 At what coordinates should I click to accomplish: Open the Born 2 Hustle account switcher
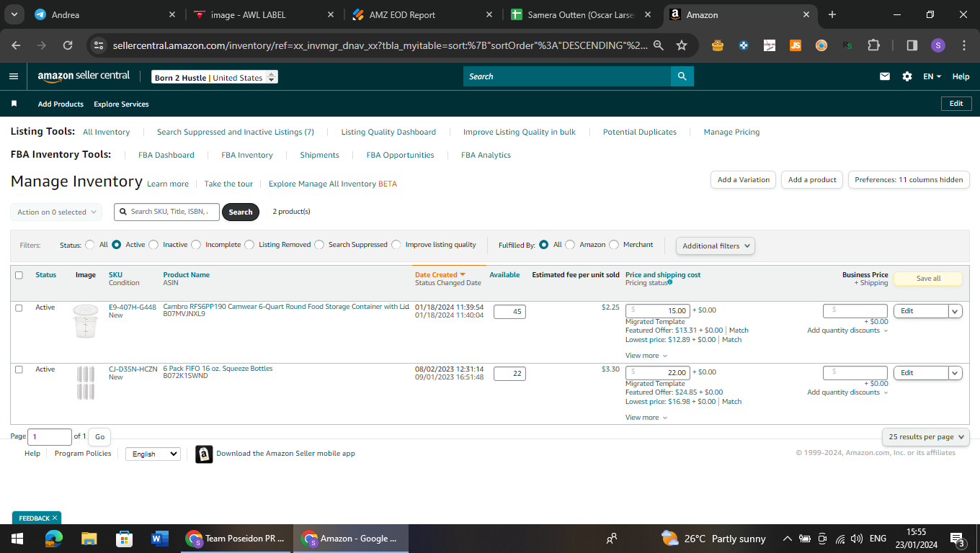[215, 77]
